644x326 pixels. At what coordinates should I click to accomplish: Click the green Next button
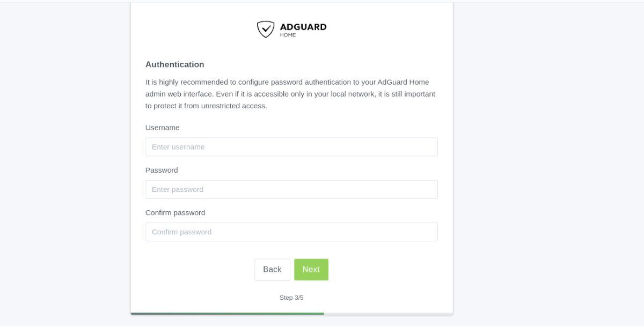[x=311, y=269]
